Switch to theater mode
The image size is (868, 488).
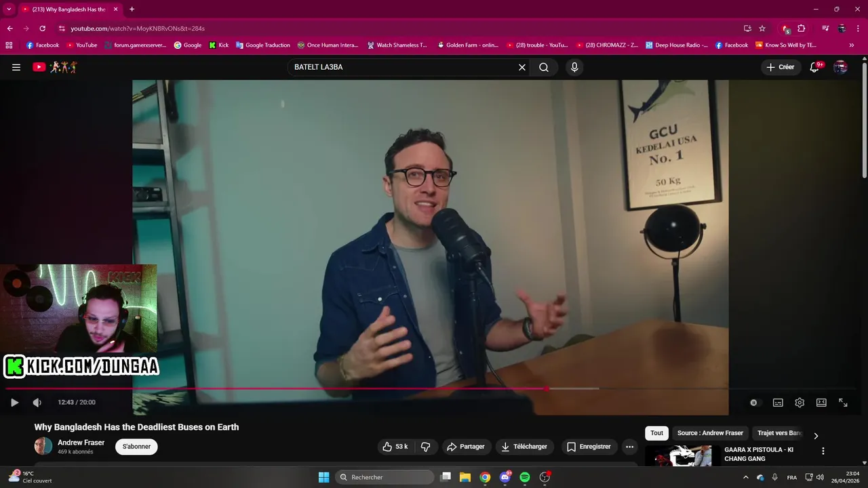coord(821,403)
